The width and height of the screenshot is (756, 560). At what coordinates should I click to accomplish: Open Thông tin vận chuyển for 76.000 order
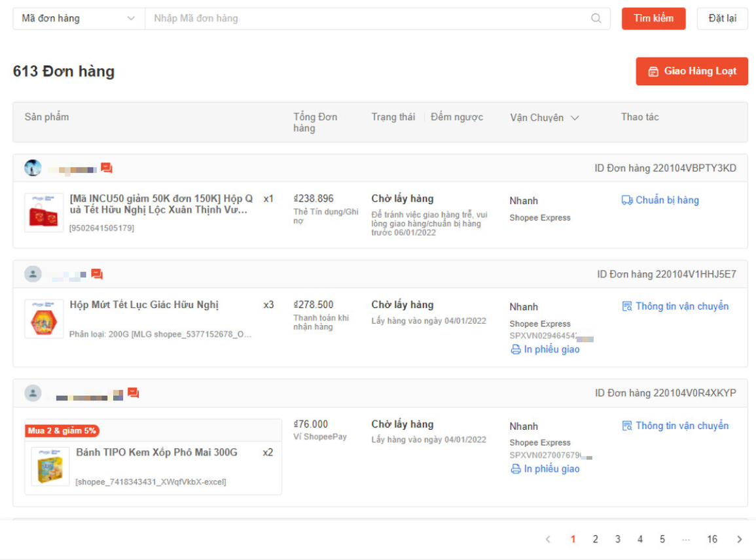pos(675,425)
